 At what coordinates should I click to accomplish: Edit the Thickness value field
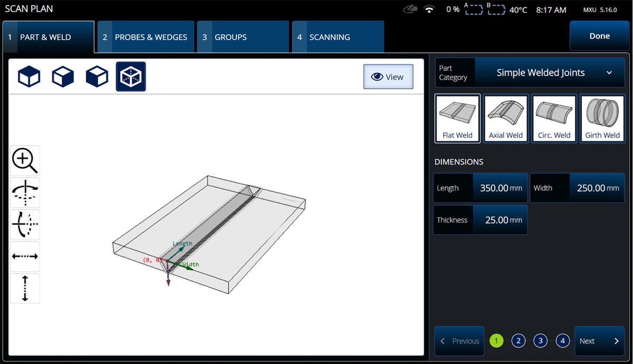click(500, 220)
